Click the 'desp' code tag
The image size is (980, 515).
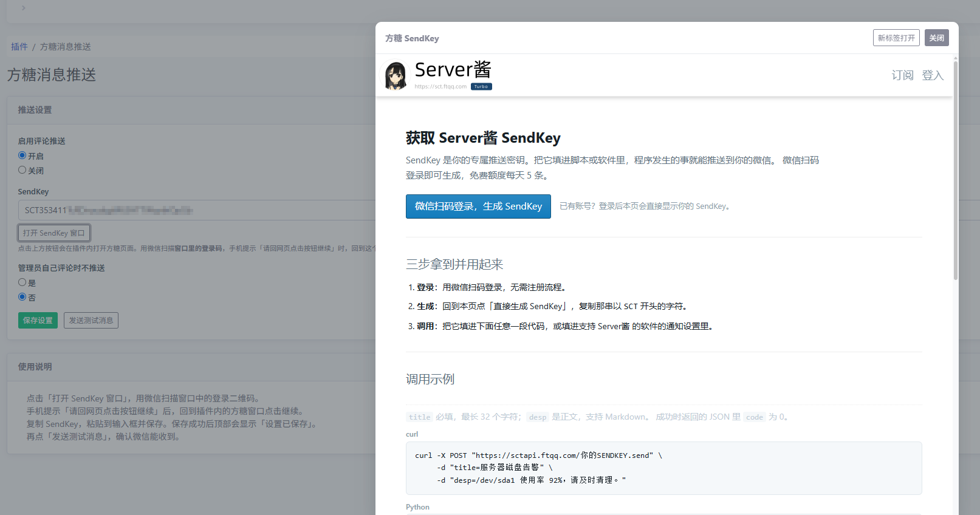(538, 417)
